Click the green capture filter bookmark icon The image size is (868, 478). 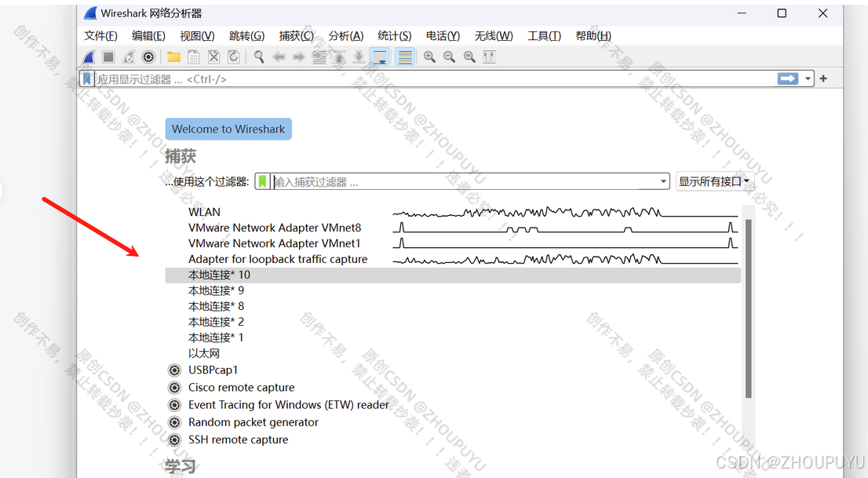pyautogui.click(x=262, y=181)
